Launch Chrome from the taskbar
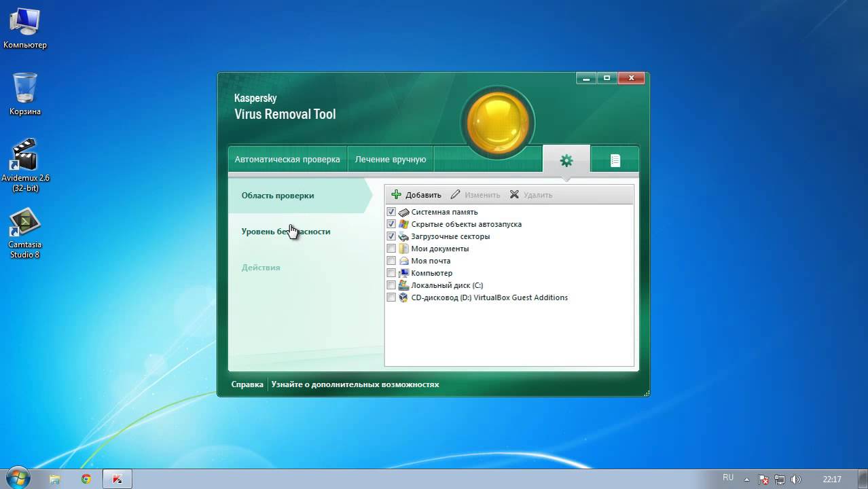Viewport: 868px width, 489px height. point(86,479)
